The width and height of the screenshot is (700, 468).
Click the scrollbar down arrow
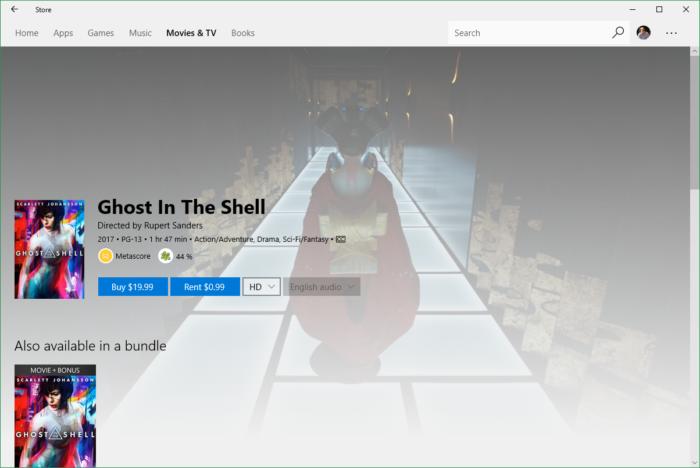(695, 463)
